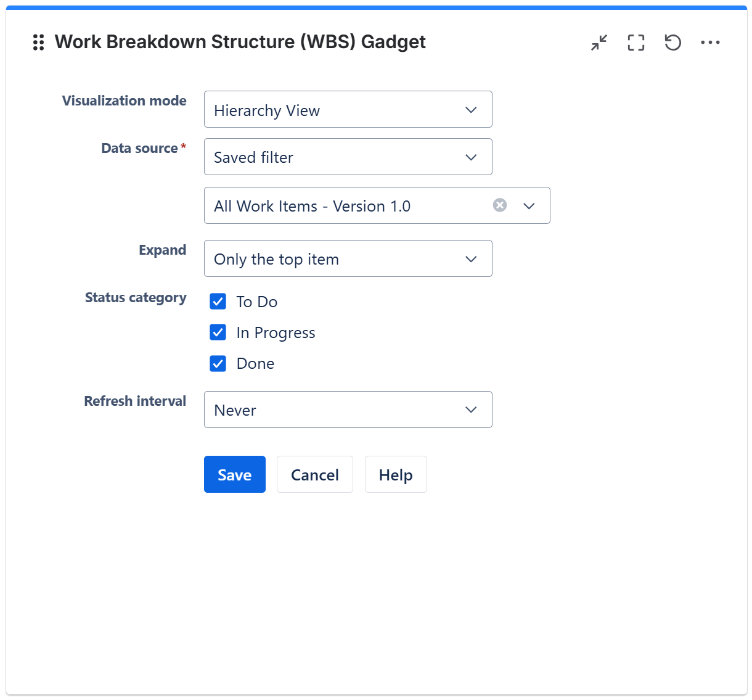Cancel the gadget configuration changes
This screenshot has width=752, height=700.
(x=315, y=475)
